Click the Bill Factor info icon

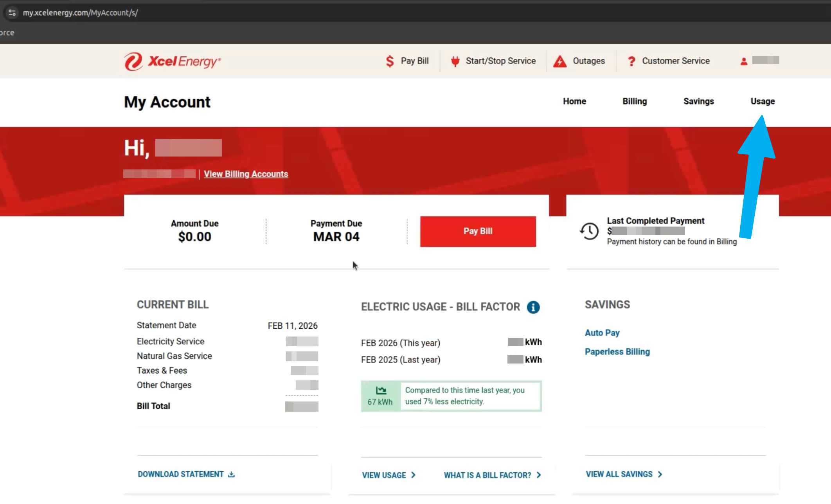click(533, 307)
